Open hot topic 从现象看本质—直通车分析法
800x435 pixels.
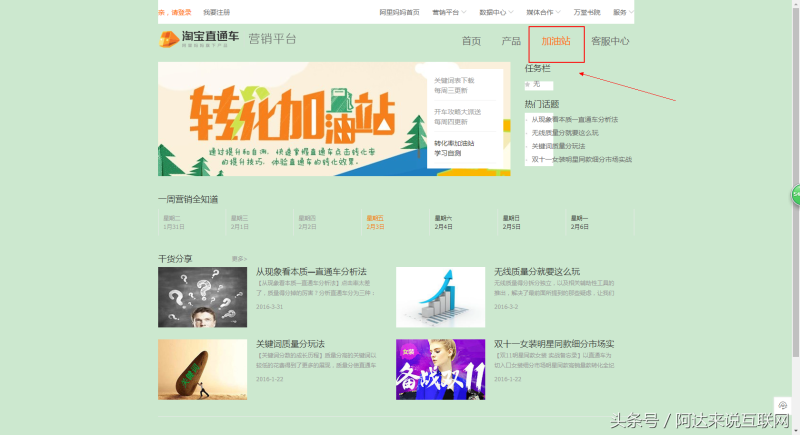574,119
